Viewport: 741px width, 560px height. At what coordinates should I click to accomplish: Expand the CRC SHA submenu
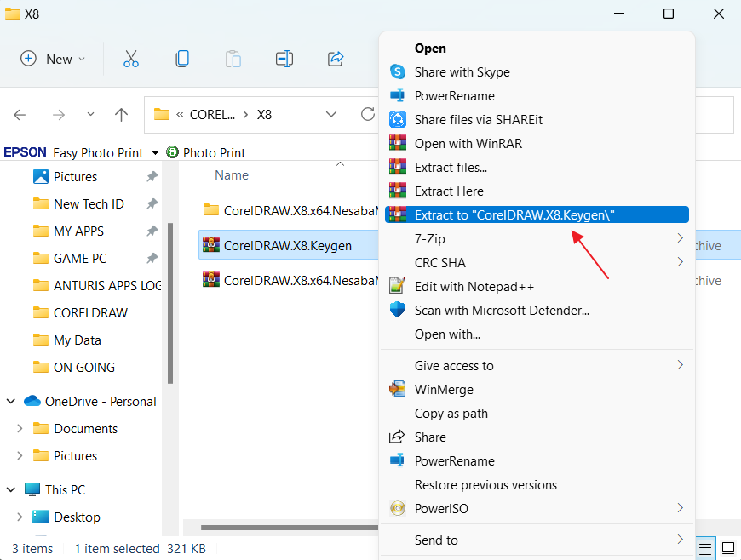pyautogui.click(x=537, y=262)
